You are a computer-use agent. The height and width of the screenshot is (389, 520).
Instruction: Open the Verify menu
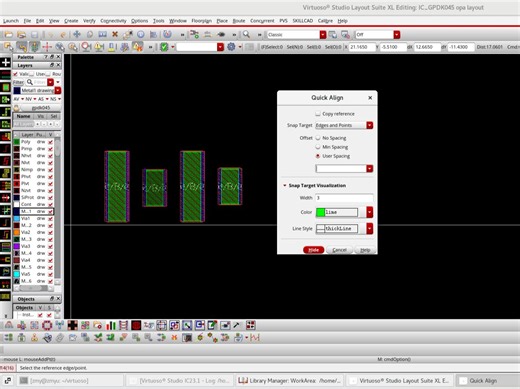pos(89,21)
